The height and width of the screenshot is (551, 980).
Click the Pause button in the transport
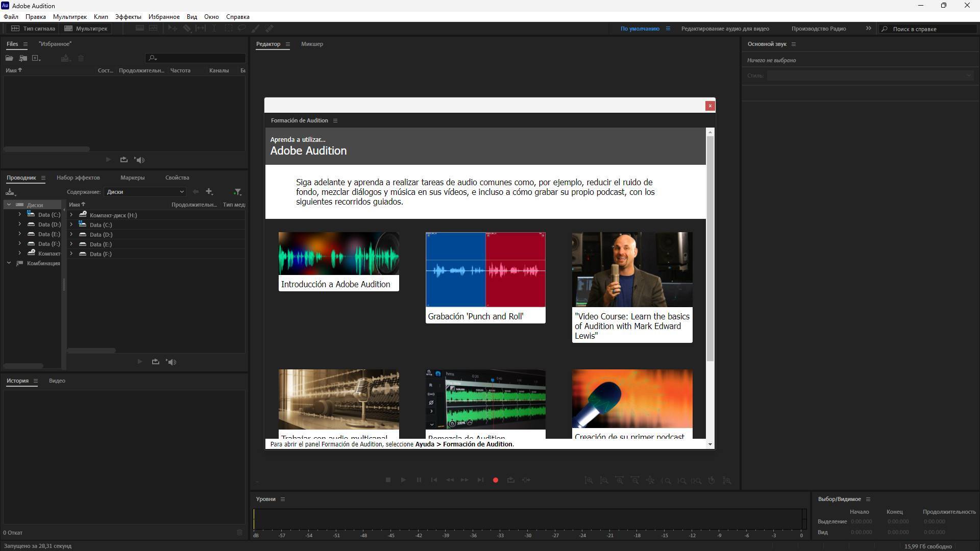pos(419,480)
